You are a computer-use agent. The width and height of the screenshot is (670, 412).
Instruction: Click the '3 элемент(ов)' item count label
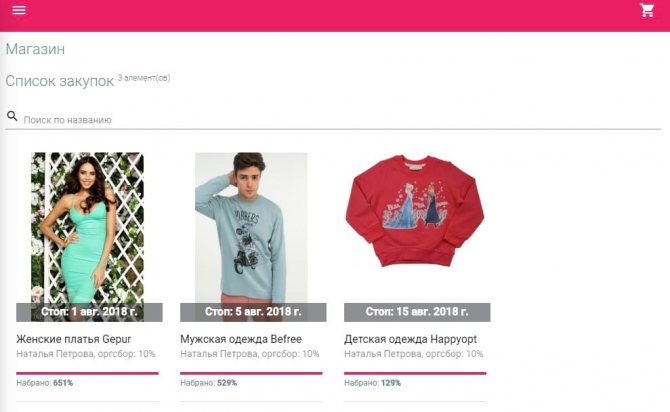click(x=144, y=78)
